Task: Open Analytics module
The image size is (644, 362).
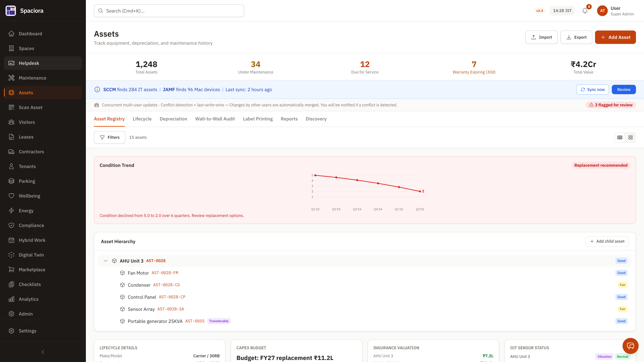Action: tap(43, 299)
